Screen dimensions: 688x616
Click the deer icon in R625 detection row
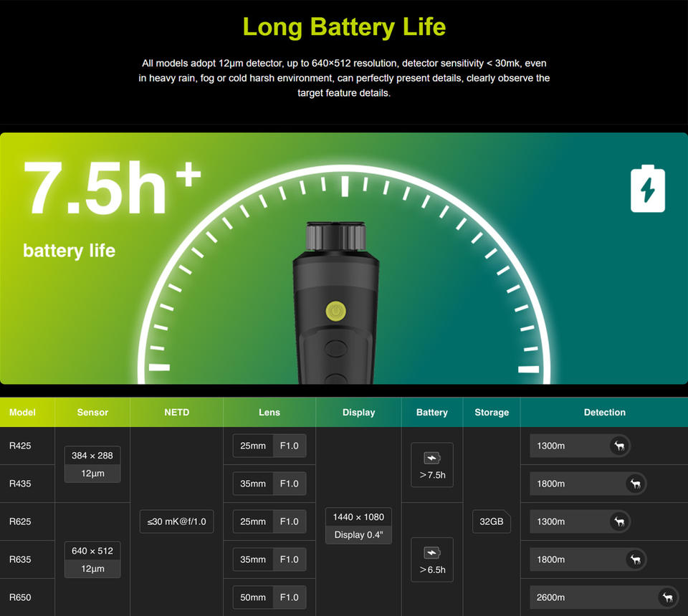click(x=619, y=521)
